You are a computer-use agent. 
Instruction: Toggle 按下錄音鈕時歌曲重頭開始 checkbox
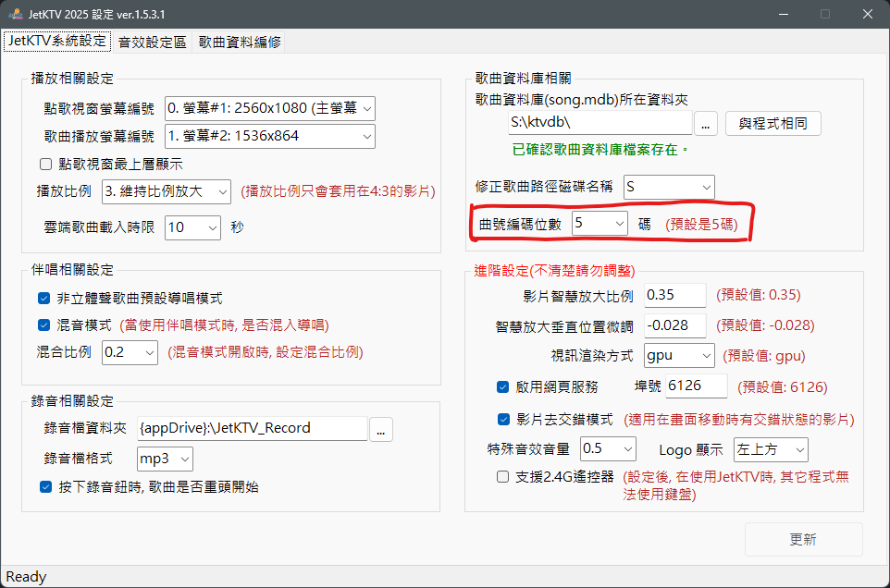(x=46, y=486)
